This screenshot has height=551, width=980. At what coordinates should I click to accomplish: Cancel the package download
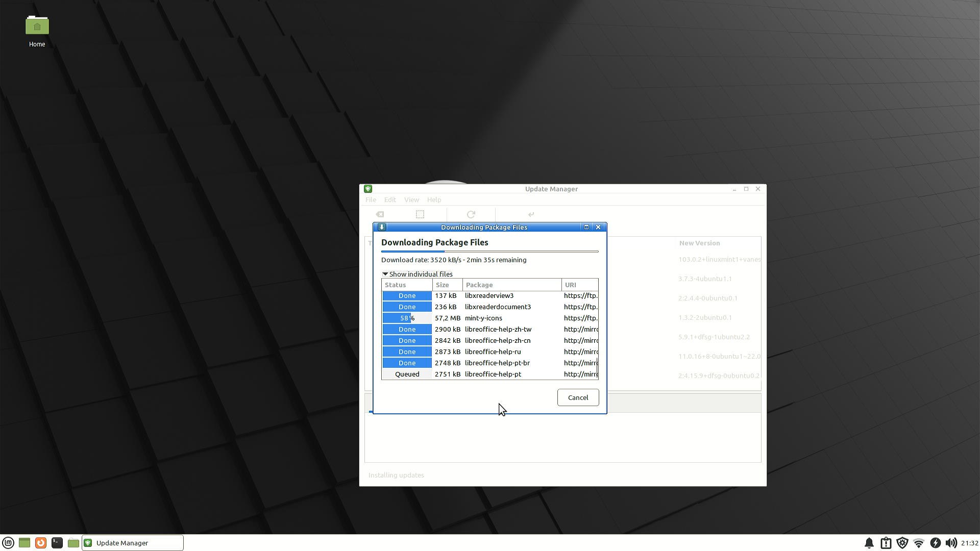(578, 397)
